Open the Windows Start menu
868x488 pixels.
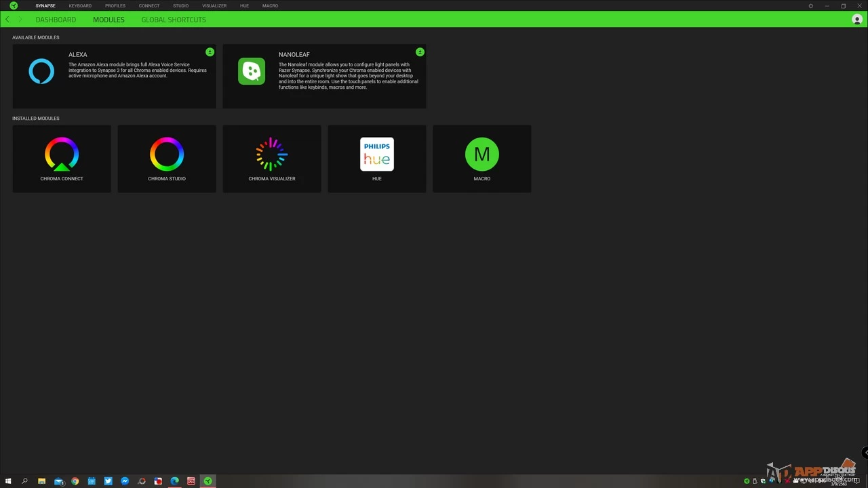[x=8, y=481]
